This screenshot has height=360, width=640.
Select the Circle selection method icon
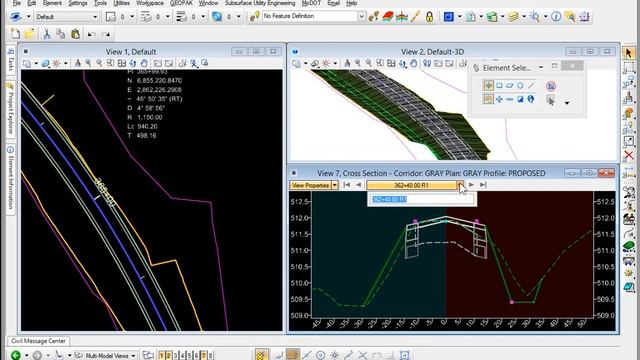click(520, 86)
